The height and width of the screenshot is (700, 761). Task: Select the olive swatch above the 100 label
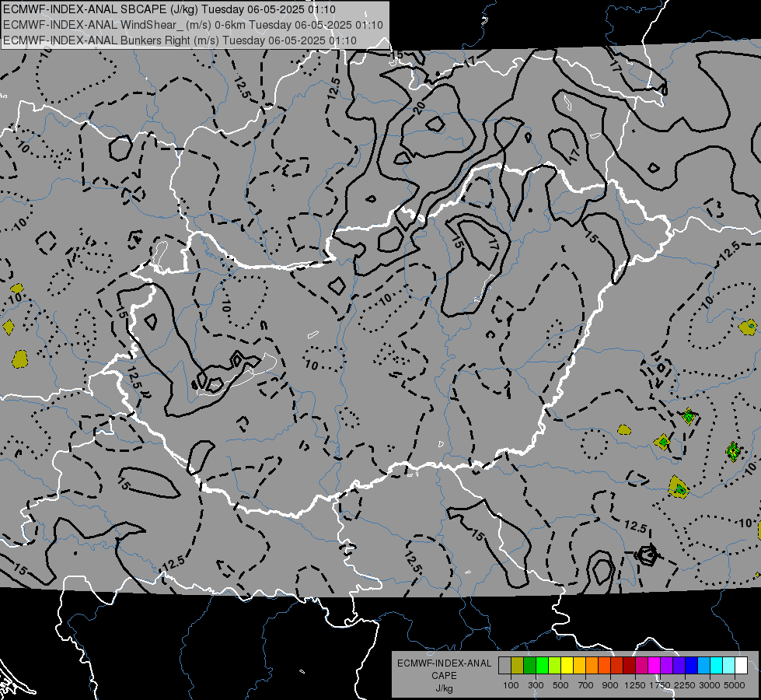(x=518, y=666)
